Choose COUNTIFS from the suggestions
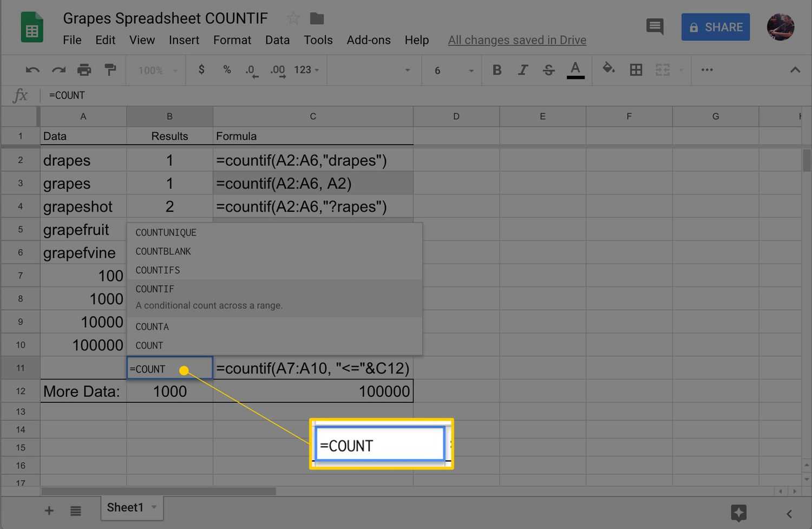Screen dimensions: 812x529 274,270
